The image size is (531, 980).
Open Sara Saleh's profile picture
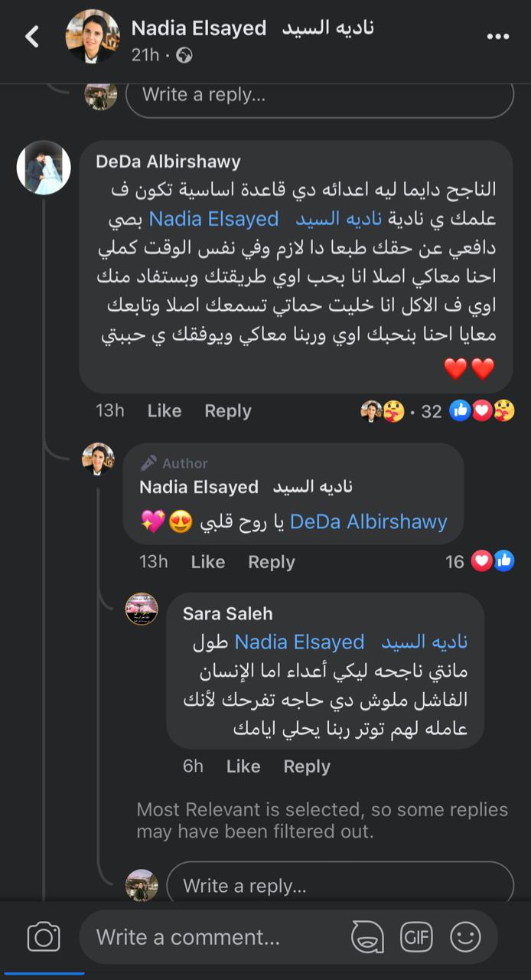tap(142, 609)
